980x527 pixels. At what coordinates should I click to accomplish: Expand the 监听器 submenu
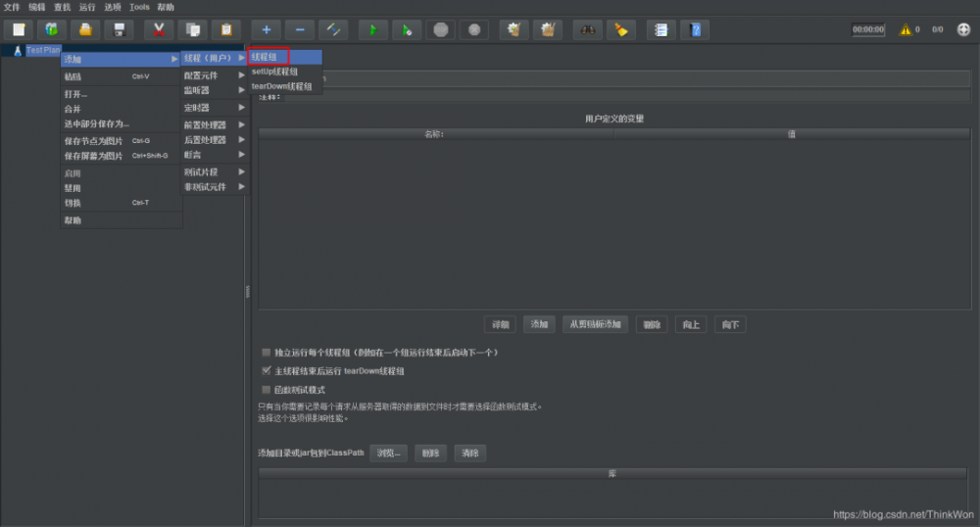coord(215,90)
